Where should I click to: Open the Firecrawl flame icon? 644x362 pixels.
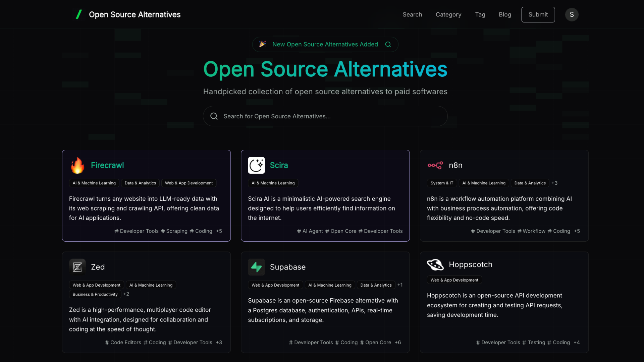[77, 165]
